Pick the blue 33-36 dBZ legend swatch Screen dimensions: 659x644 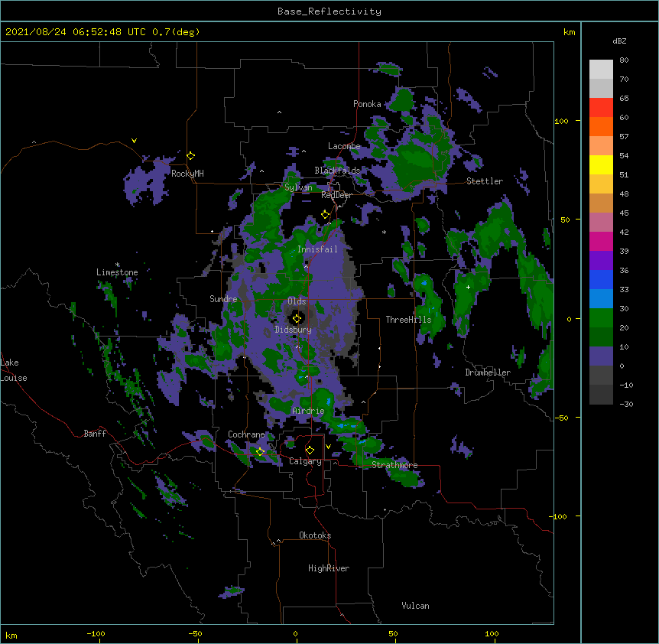601,279
